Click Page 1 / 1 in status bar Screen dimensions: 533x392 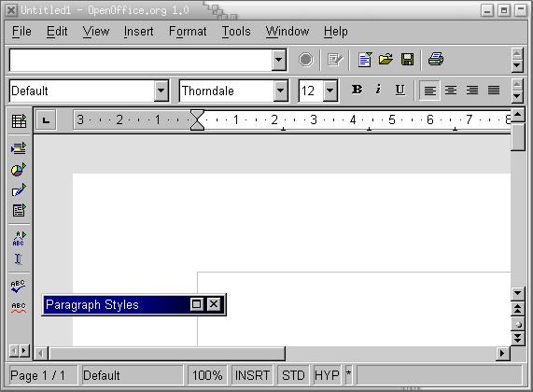pyautogui.click(x=42, y=375)
